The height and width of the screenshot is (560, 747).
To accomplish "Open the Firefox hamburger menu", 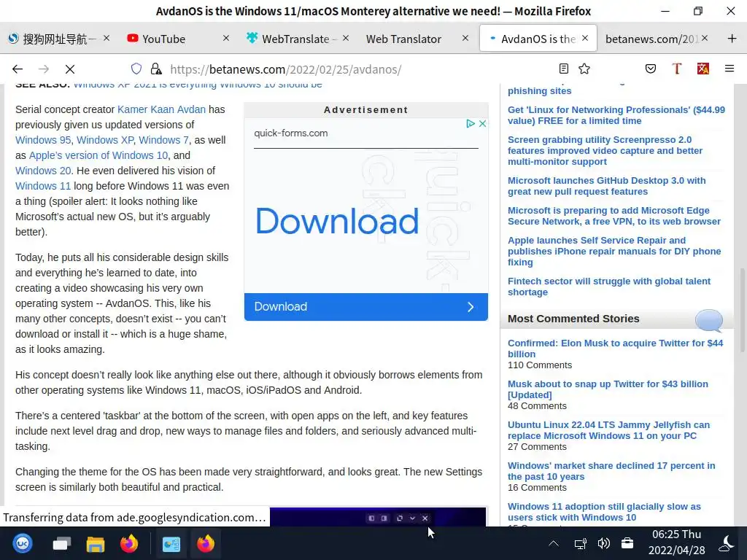I will [729, 69].
